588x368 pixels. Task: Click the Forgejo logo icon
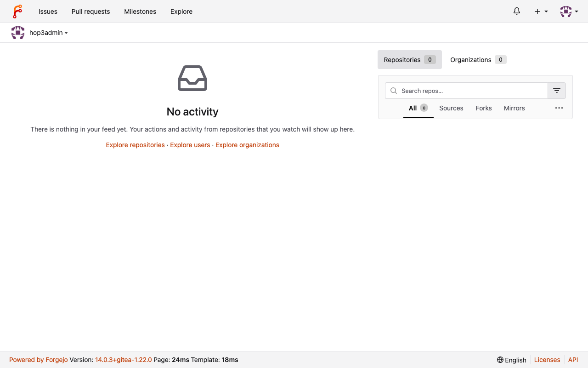[17, 11]
